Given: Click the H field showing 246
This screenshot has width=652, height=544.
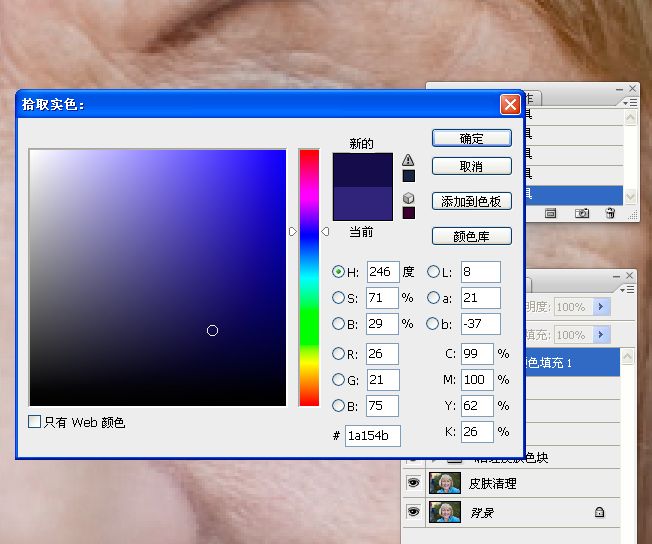Looking at the screenshot, I should [383, 272].
